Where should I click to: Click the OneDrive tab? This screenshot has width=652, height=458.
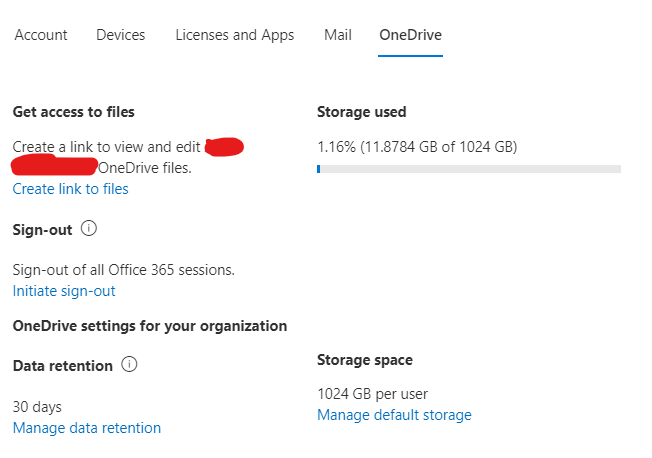(x=410, y=35)
